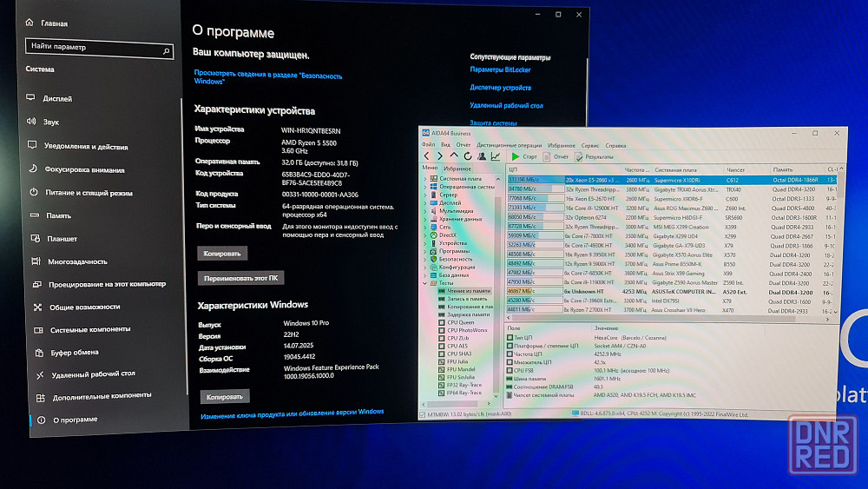
Task: Open the Справка menu
Action: tap(615, 146)
